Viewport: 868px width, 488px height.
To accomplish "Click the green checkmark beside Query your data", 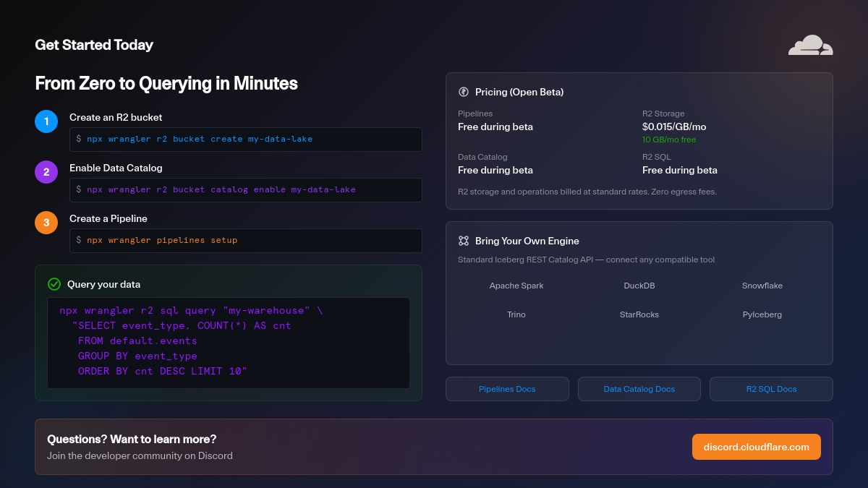I will pyautogui.click(x=54, y=284).
